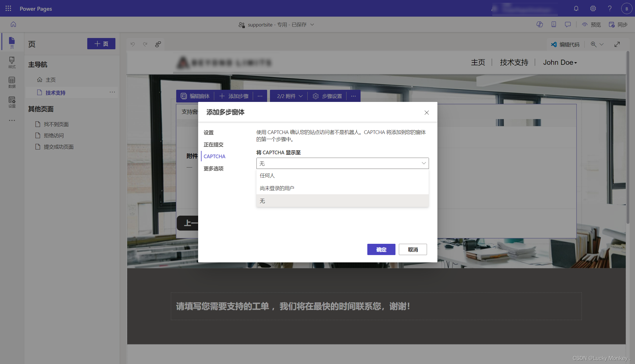
Task: Select 找不到页面 page
Action: pyautogui.click(x=56, y=124)
